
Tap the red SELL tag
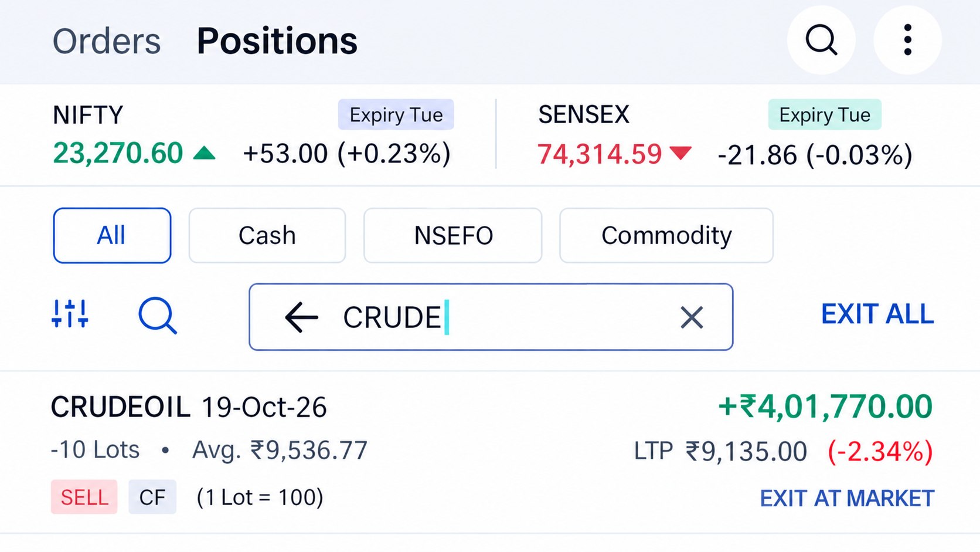click(x=84, y=497)
